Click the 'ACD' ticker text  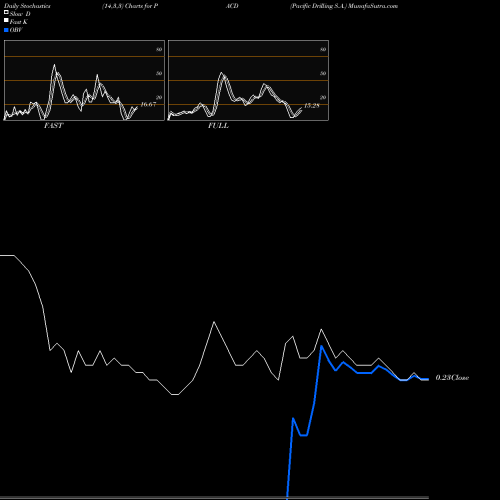click(x=232, y=6)
